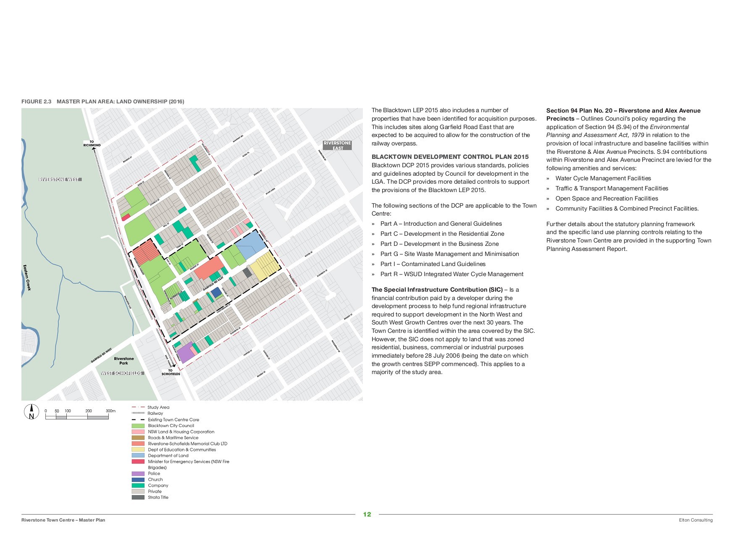This screenshot has width=756, height=535.
Task: Select the Church legend marker
Action: tap(139, 479)
